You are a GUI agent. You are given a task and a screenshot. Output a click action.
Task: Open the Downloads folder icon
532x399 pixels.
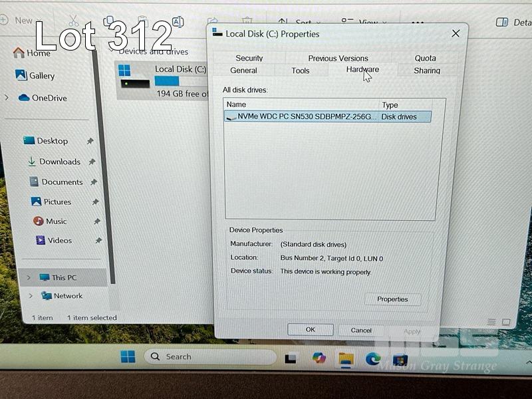coord(32,162)
